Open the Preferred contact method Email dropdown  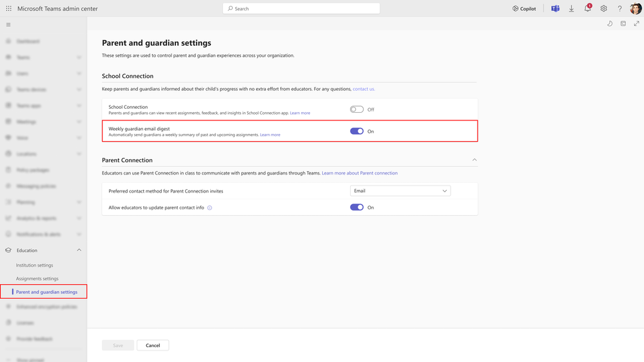pos(400,191)
